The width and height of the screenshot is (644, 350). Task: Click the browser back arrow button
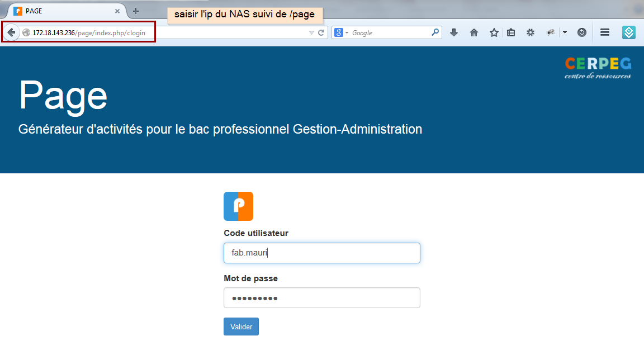(x=12, y=32)
